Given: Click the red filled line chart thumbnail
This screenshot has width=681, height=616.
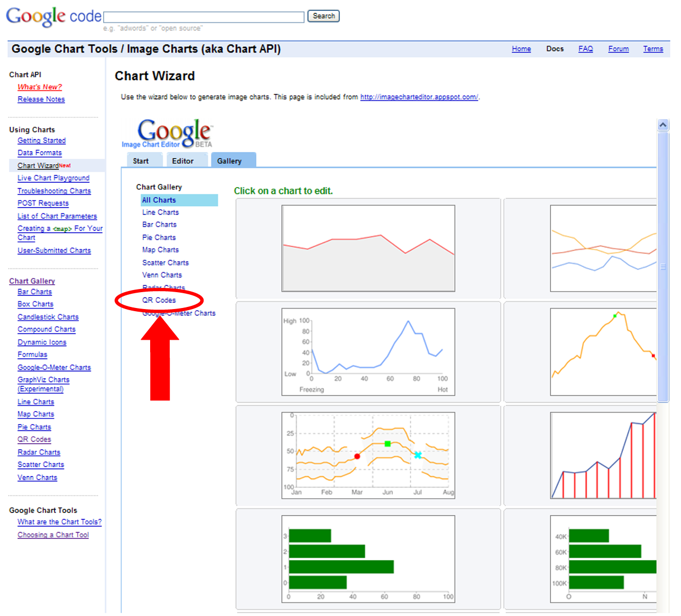Looking at the screenshot, I should point(368,248).
